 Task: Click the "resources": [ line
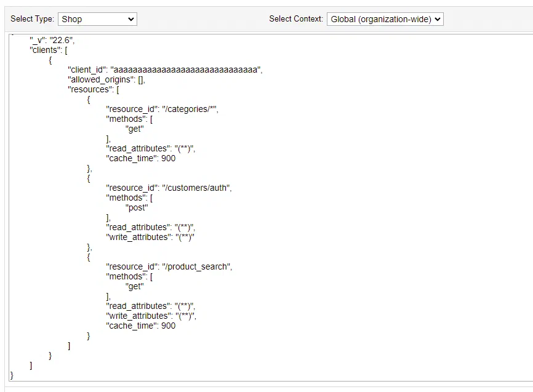pos(94,89)
